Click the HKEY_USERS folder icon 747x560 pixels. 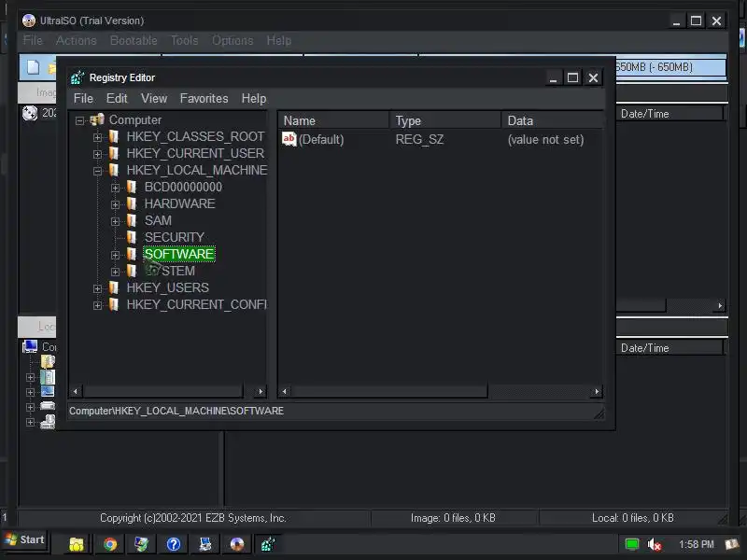pyautogui.click(x=113, y=287)
